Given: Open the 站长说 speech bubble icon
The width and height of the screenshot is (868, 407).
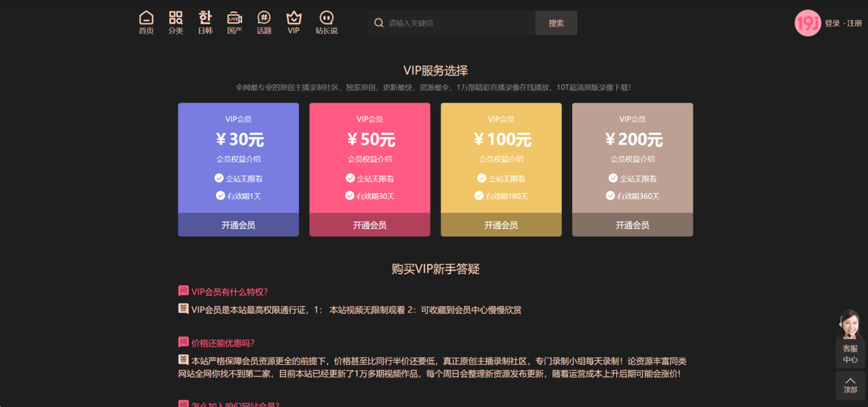Looking at the screenshot, I should tap(326, 18).
